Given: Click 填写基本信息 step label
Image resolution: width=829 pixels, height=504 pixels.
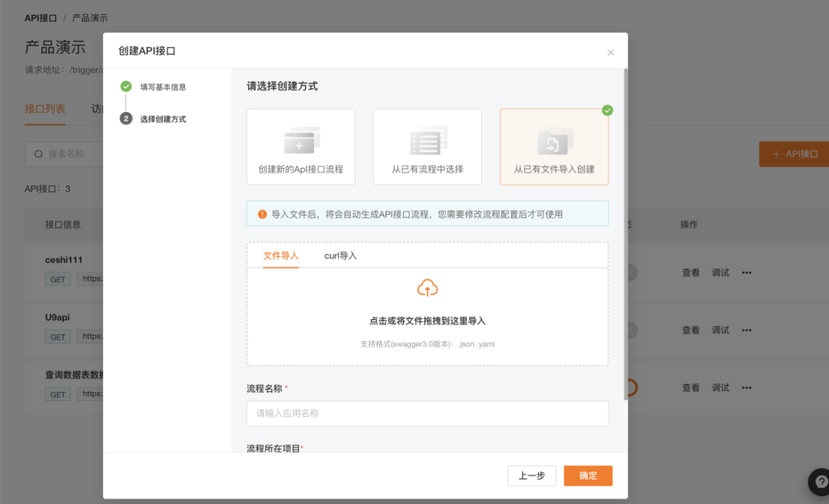Looking at the screenshot, I should pyautogui.click(x=163, y=87).
